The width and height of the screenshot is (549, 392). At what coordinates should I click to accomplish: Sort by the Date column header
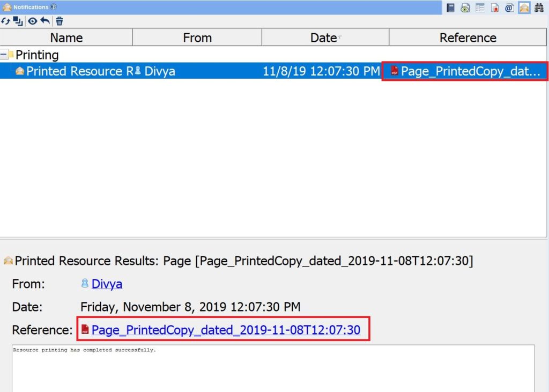(x=325, y=37)
